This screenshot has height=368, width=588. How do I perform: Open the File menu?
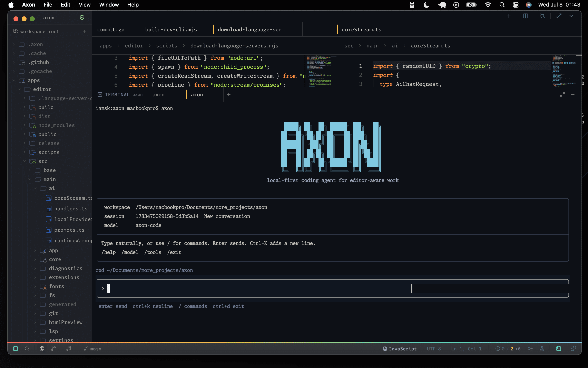pyautogui.click(x=48, y=5)
